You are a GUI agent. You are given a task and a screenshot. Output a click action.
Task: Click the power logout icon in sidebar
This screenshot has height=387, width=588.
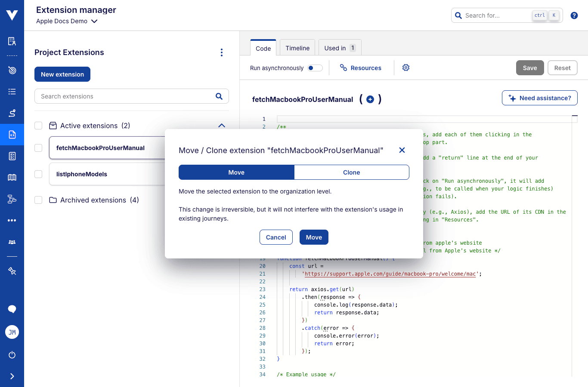pyautogui.click(x=12, y=355)
